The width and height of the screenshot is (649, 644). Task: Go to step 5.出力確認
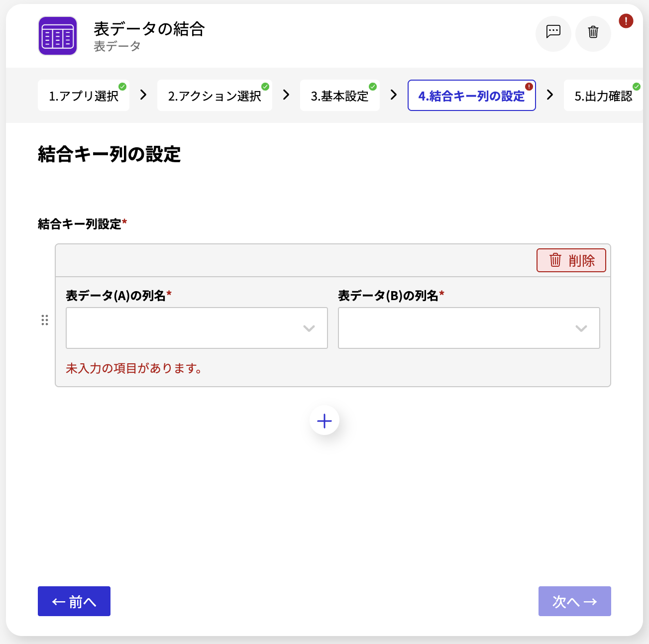point(603,96)
